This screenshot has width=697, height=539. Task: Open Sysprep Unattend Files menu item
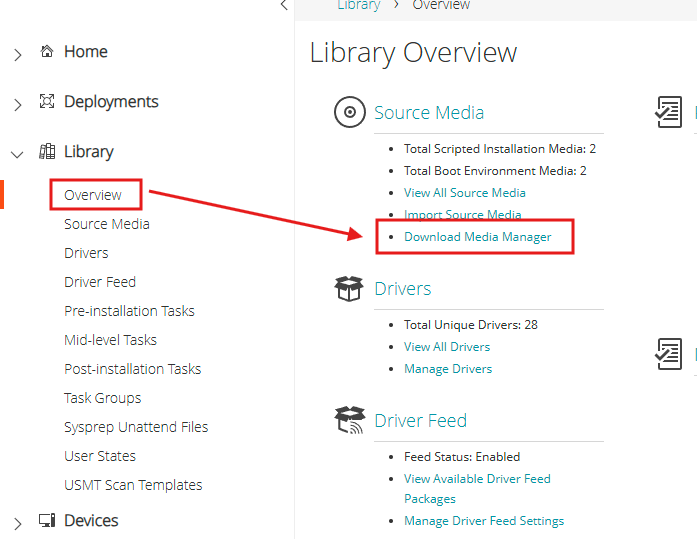point(136,427)
